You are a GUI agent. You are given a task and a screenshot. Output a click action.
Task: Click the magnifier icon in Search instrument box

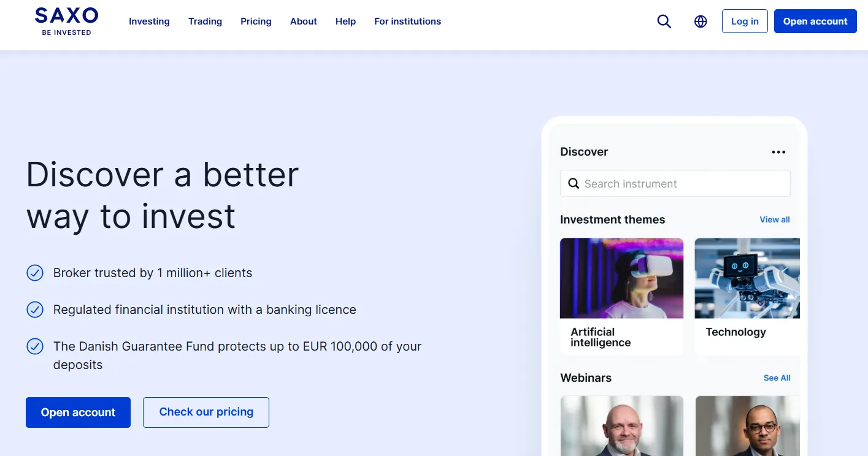pyautogui.click(x=574, y=184)
